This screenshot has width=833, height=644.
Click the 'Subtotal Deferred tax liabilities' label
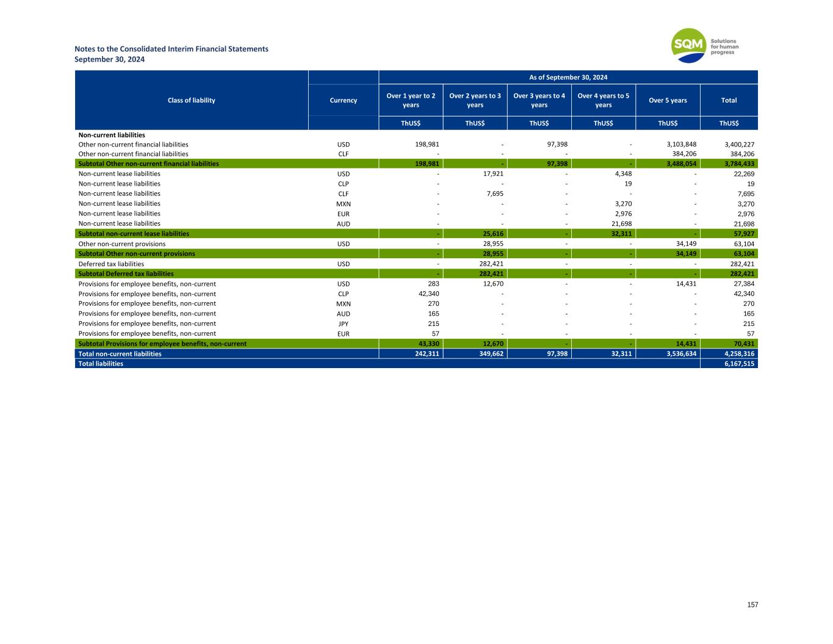(126, 274)
